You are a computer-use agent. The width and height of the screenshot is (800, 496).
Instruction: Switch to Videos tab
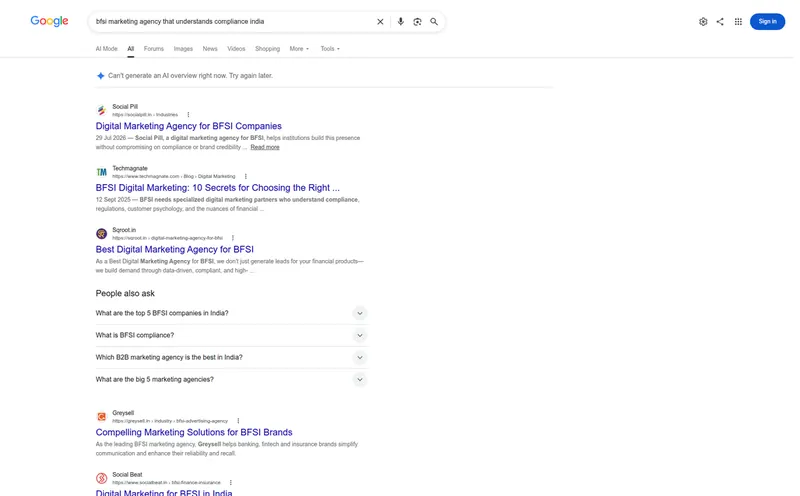click(x=236, y=49)
